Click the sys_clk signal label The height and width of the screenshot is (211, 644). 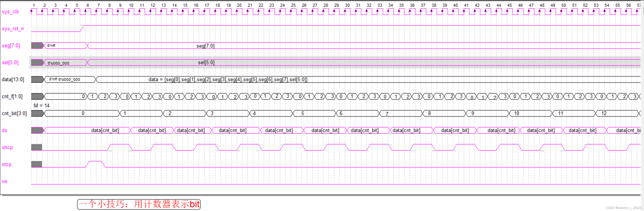10,11
